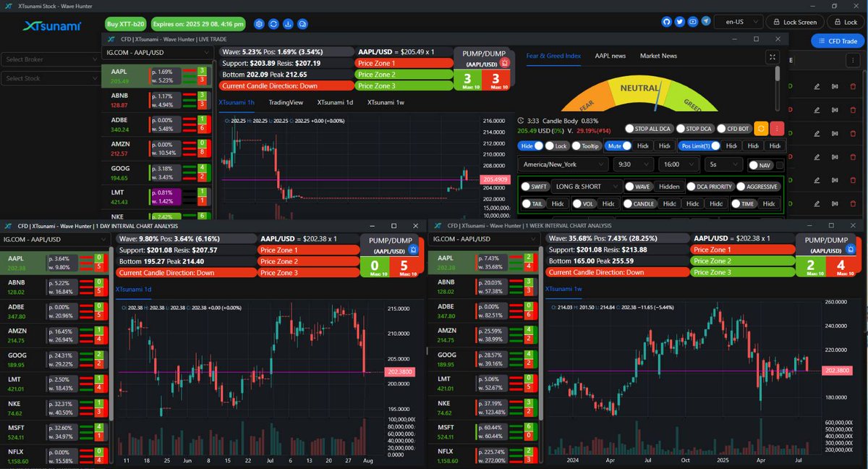This screenshot has width=868, height=469.
Task: Click the fullscreen expand icon beside Market News
Action: 773,56
